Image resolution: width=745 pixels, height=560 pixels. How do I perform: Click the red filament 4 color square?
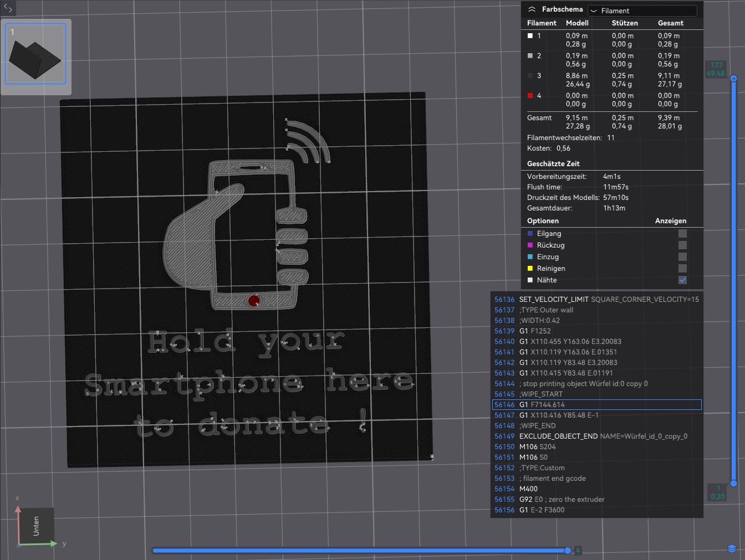point(530,96)
